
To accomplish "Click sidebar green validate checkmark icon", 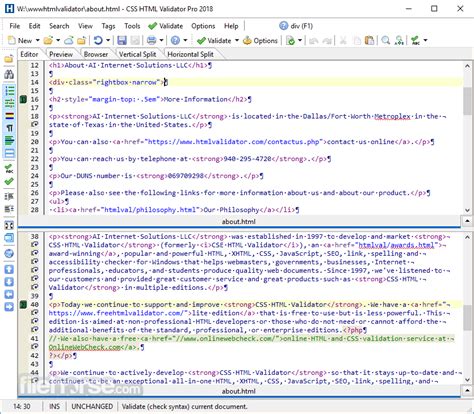I will click(9, 181).
